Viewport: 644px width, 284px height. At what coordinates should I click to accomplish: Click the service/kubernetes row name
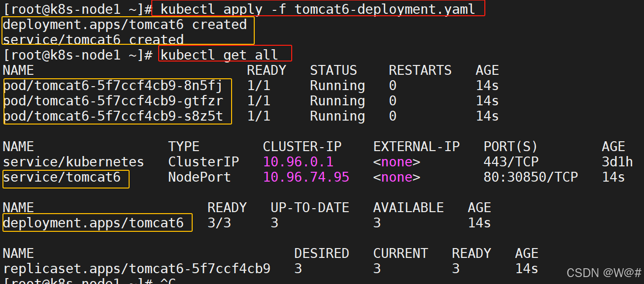73,162
